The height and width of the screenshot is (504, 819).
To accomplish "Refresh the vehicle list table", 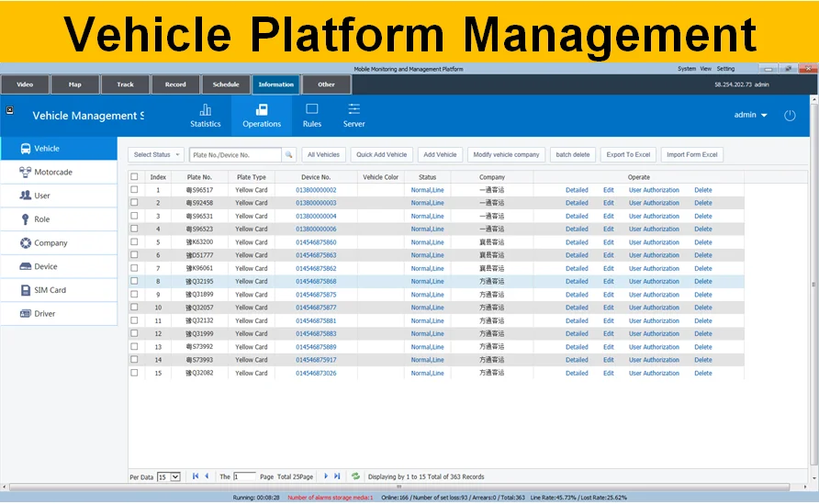I will [x=355, y=476].
